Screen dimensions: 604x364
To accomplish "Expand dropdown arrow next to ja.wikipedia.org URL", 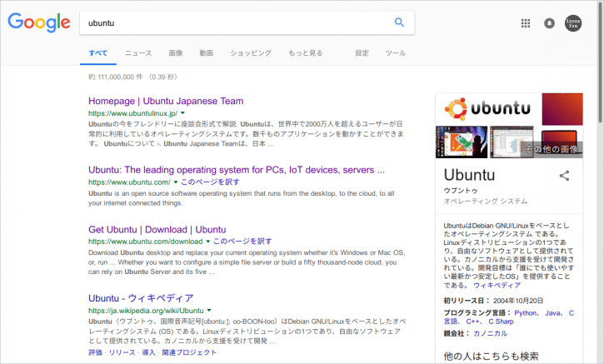I will tap(209, 311).
